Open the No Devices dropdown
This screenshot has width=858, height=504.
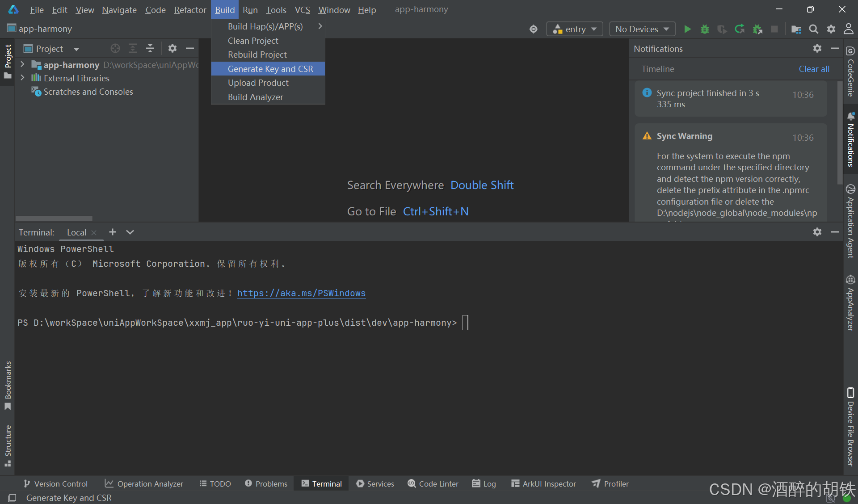point(642,29)
